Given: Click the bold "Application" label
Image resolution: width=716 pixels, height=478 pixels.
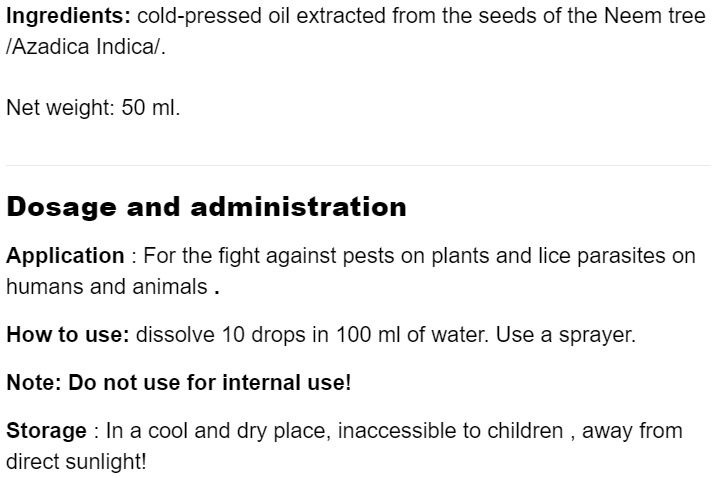Looking at the screenshot, I should [x=65, y=256].
